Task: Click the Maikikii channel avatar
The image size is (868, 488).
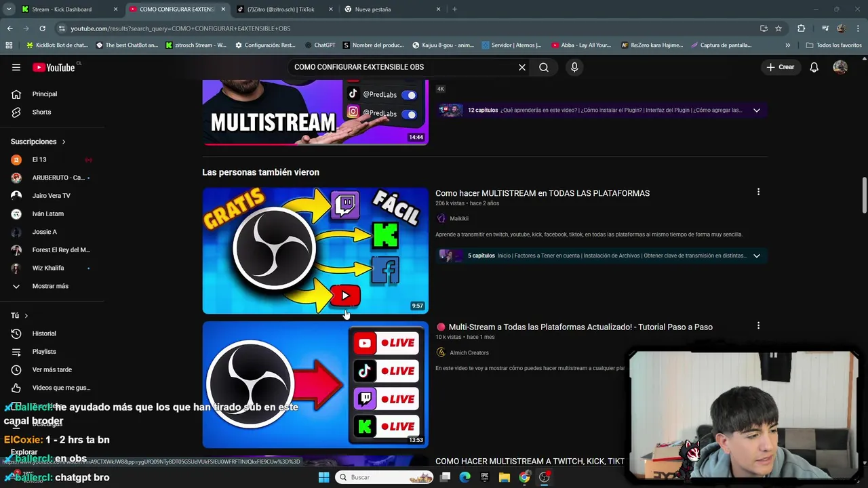Action: tap(441, 218)
